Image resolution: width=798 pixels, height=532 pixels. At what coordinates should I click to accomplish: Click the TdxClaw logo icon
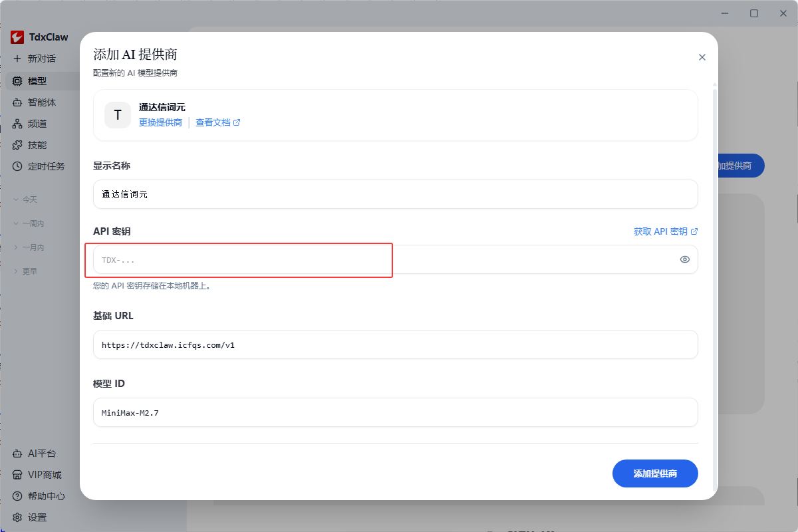click(x=17, y=37)
